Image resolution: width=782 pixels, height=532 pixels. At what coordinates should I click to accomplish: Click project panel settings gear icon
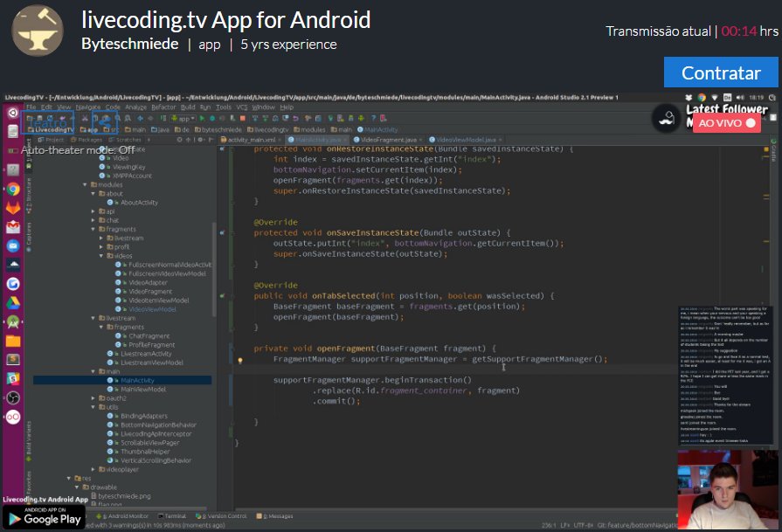[x=200, y=140]
